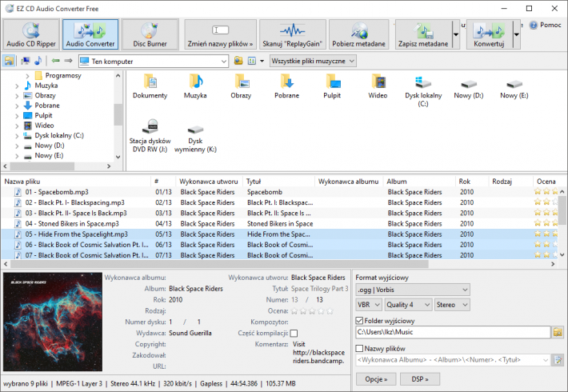568x392 pixels.
Task: Open VBR bitrate mode dropdown
Action: pos(369,305)
